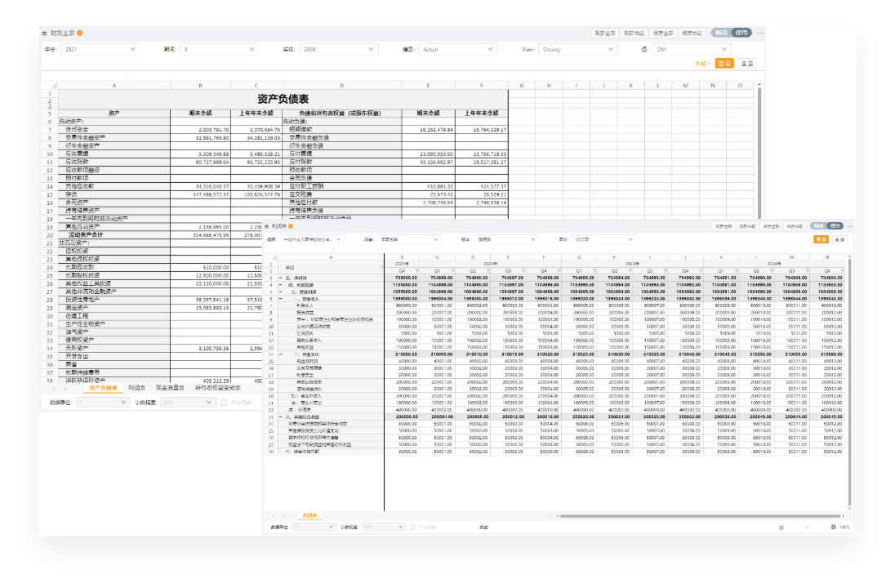895x588 pixels.
Task: Open the first filter dropdown in the 利润表 window
Action: [x=311, y=240]
